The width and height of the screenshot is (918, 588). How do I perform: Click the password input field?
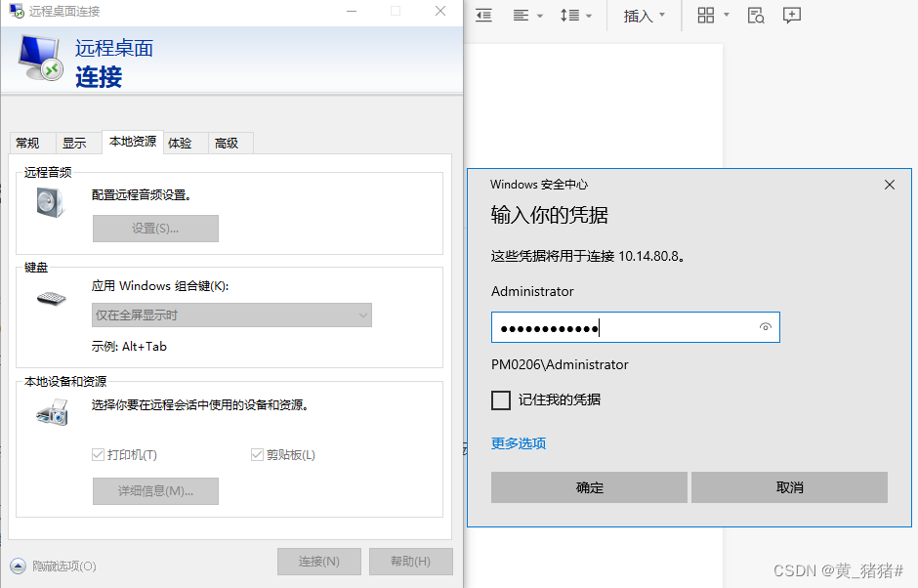click(x=635, y=327)
